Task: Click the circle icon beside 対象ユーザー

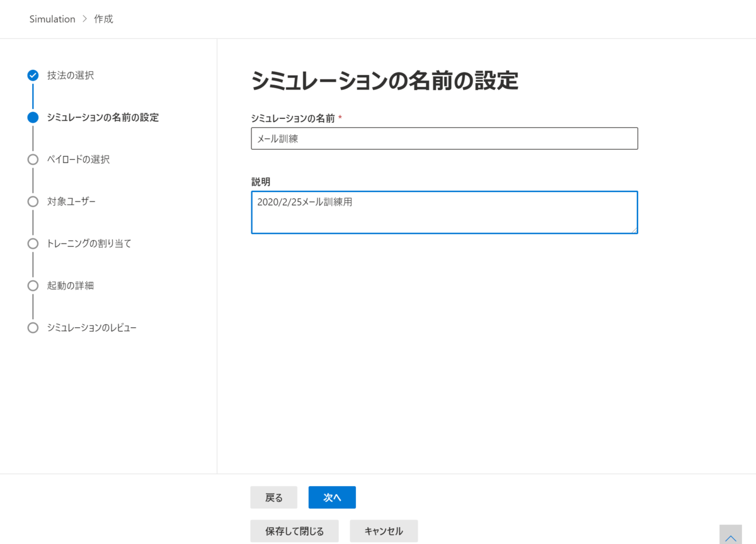Action: [x=32, y=201]
